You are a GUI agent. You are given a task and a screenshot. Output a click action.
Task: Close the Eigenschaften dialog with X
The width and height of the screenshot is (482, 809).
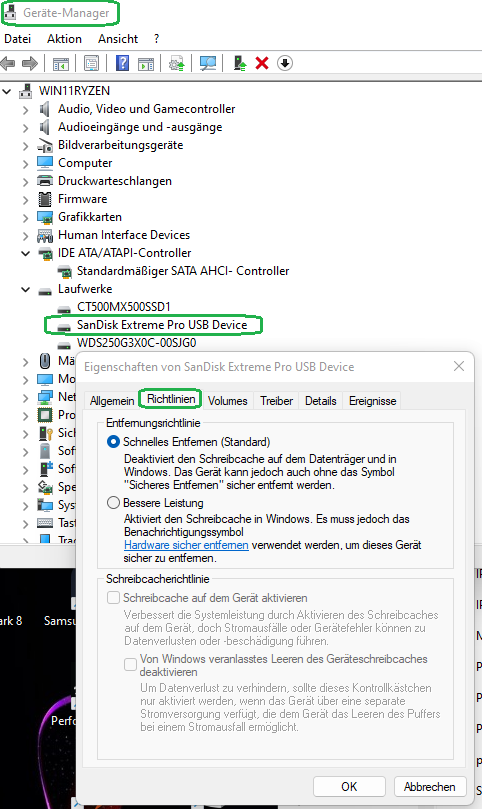pyautogui.click(x=459, y=366)
